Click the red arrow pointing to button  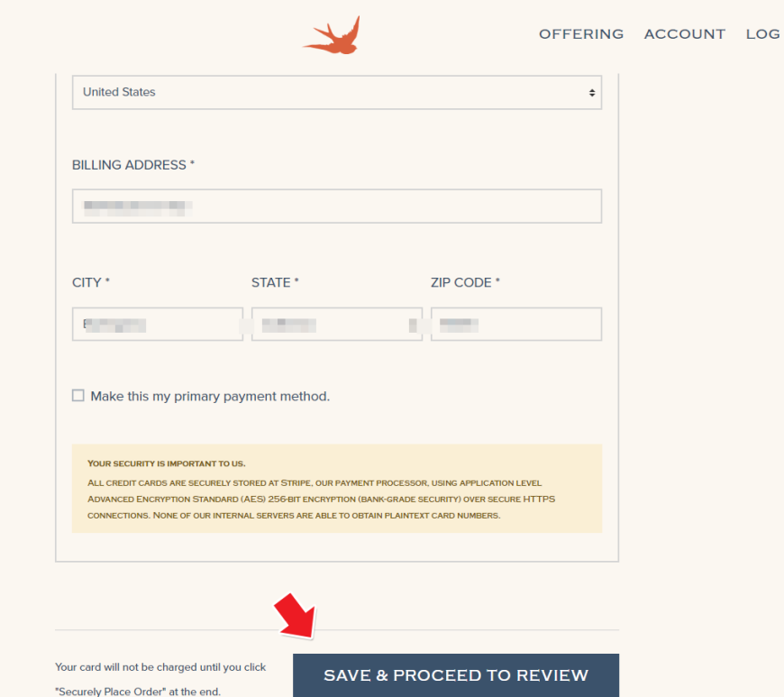296,617
